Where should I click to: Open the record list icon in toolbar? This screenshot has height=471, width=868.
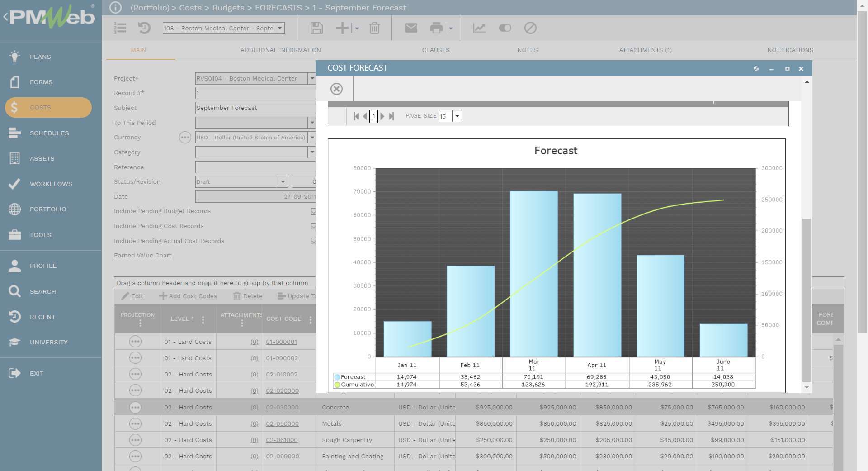(120, 28)
